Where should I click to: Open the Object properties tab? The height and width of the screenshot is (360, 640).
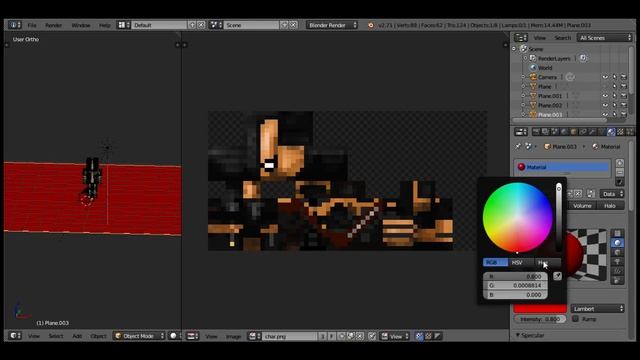(x=573, y=131)
